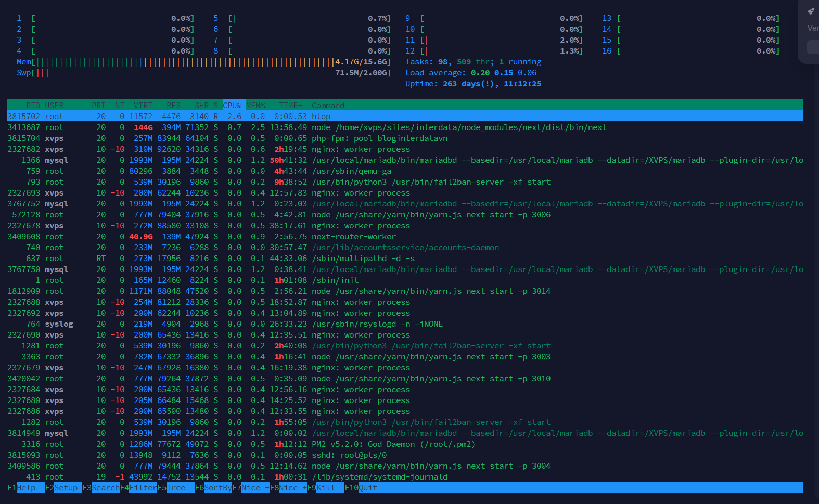Click the Tasks: 98, 509 thr line
The image size is (819, 504).
click(x=473, y=62)
